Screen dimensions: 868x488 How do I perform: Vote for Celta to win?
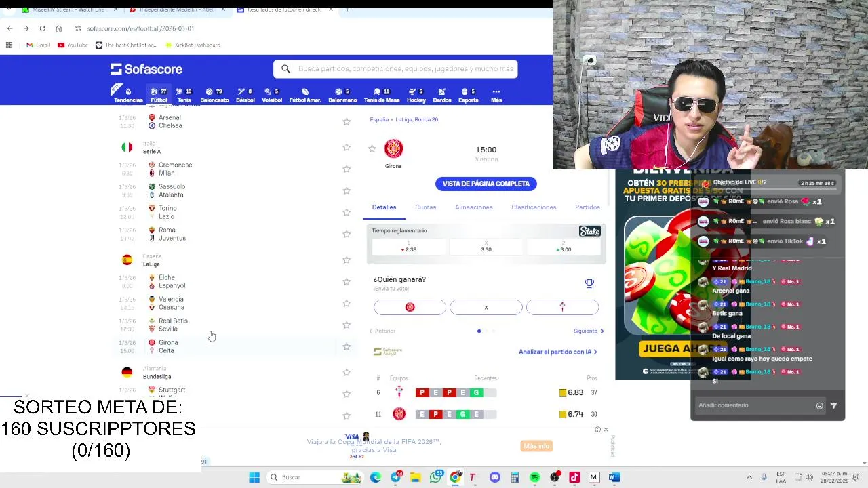pyautogui.click(x=562, y=307)
